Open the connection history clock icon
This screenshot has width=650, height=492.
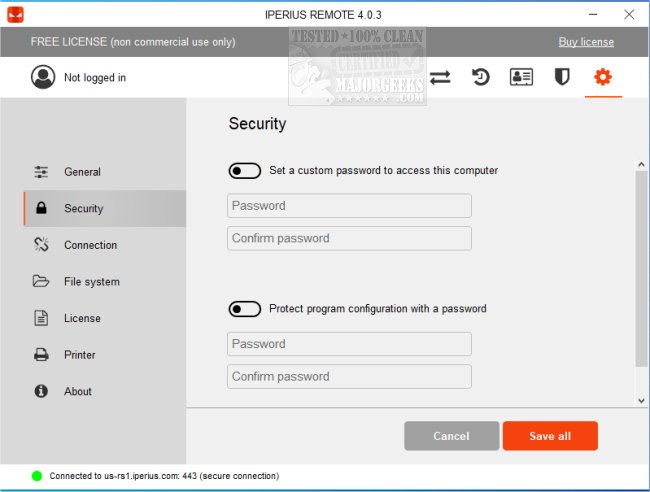(x=481, y=77)
